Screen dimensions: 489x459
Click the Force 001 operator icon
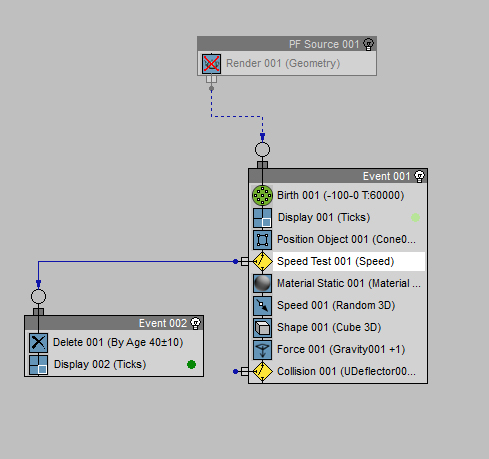[262, 349]
